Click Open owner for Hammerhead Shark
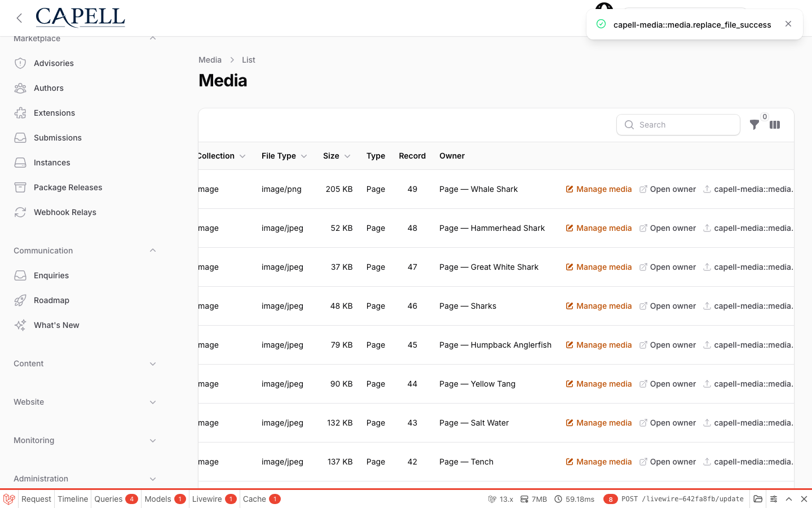The height and width of the screenshot is (508, 812). [668, 228]
